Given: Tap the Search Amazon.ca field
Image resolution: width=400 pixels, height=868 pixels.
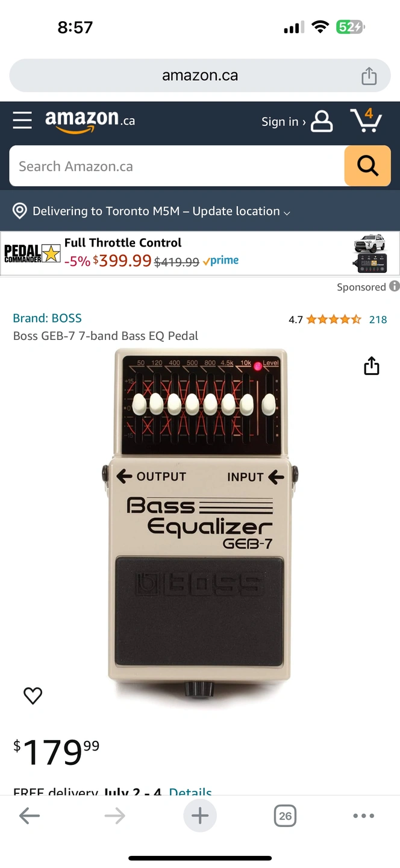Looking at the screenshot, I should 177,166.
